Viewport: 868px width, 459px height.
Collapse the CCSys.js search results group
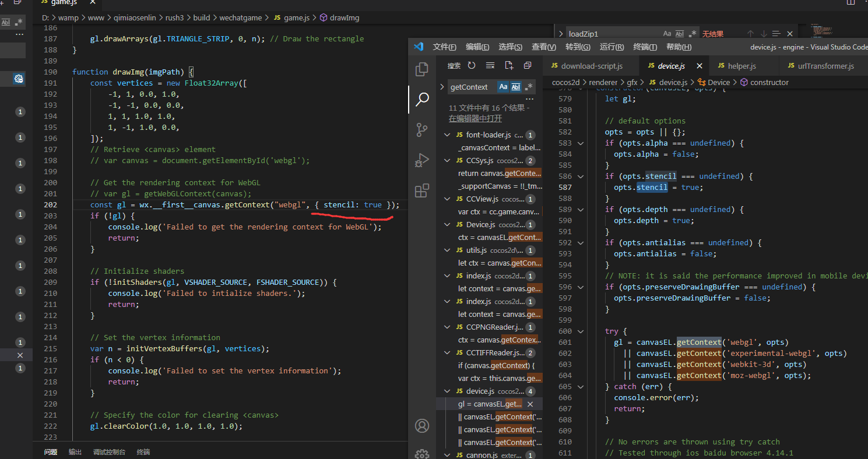(447, 161)
